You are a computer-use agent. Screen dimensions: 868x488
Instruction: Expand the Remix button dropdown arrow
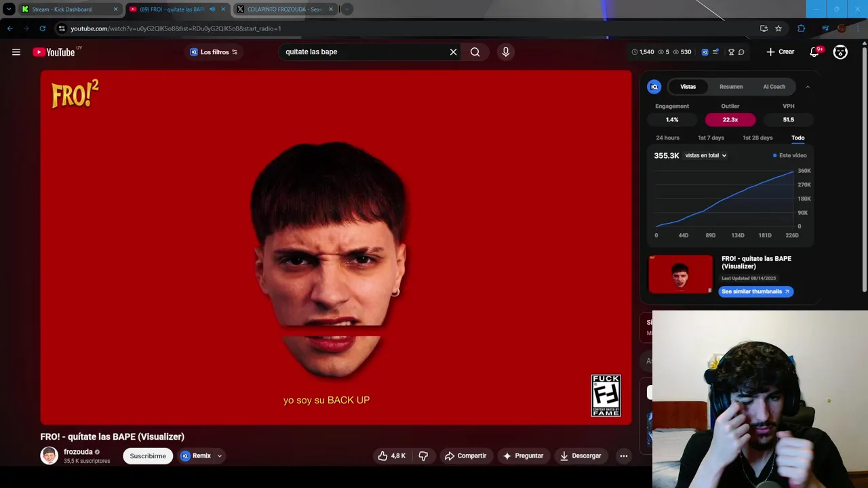[x=219, y=456]
